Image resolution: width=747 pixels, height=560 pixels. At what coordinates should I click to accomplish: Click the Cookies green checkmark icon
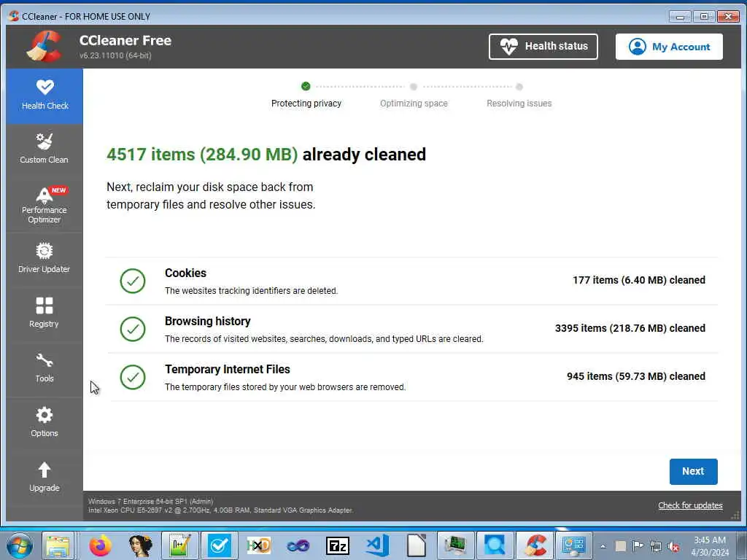coord(133,281)
